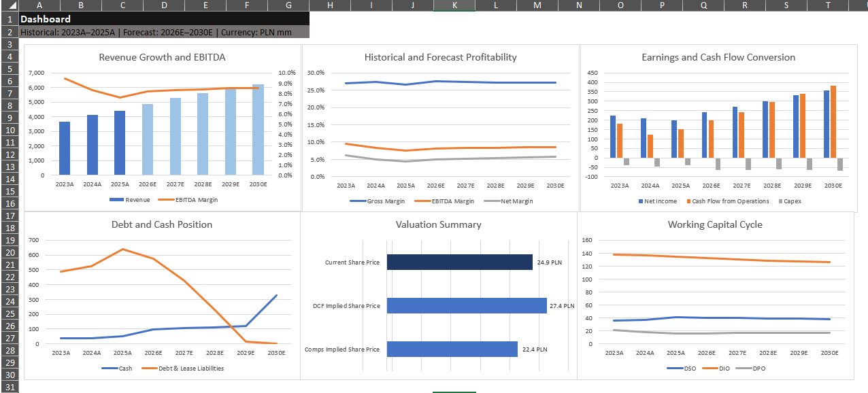Click the Cash legend entry
This screenshot has height=393, width=868.
pos(117,369)
